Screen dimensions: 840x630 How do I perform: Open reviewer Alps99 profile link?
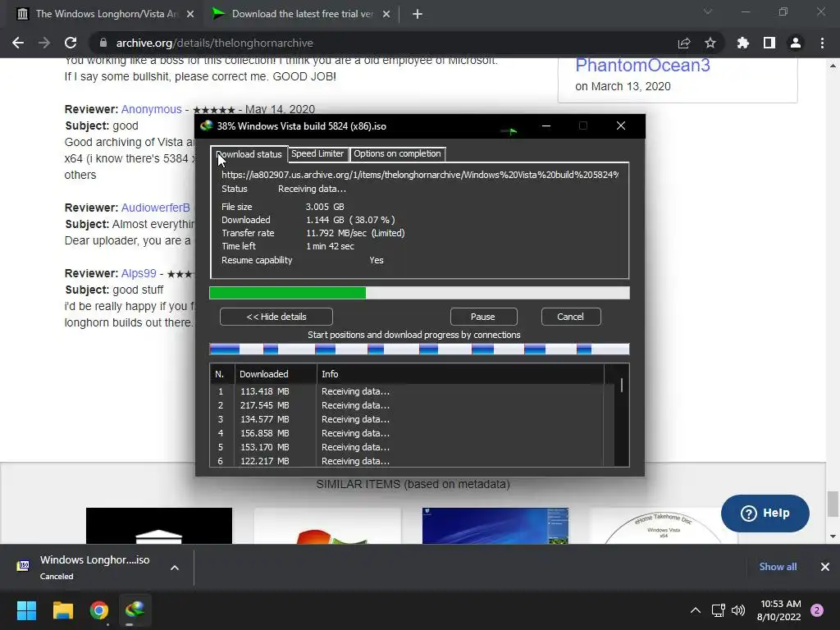point(139,273)
